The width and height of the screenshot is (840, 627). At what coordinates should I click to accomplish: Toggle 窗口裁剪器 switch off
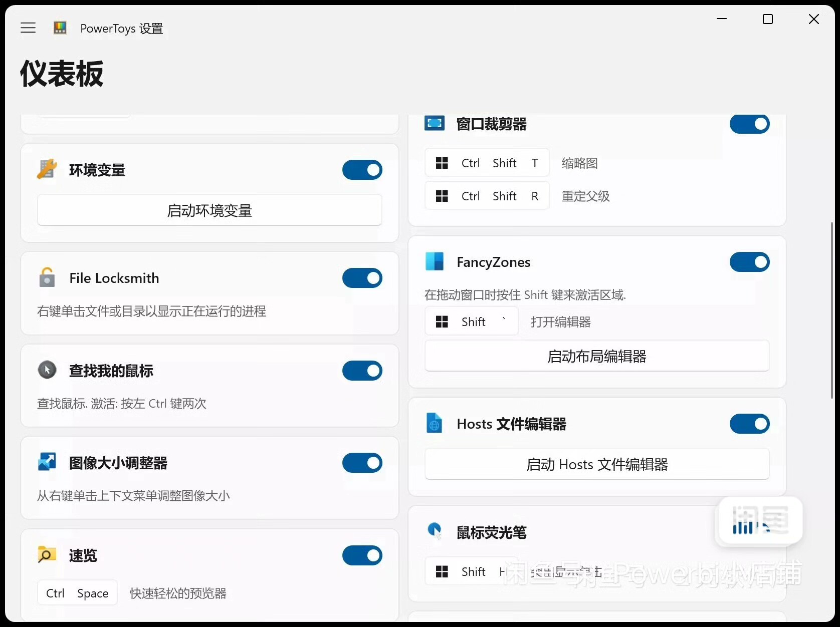[x=750, y=124]
